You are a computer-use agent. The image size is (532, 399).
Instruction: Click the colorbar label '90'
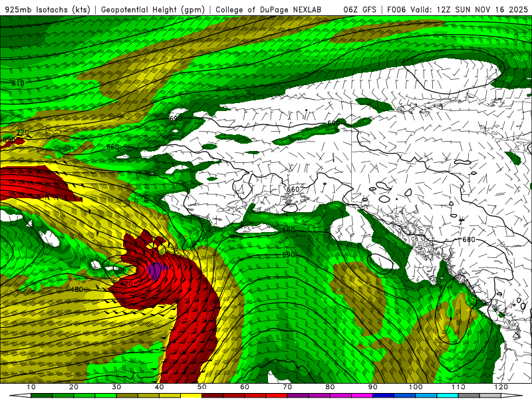coord(373,387)
